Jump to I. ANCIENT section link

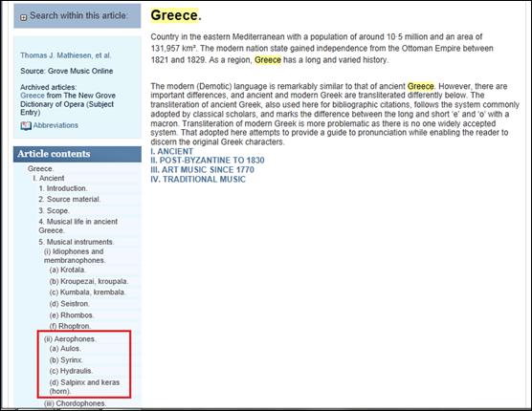171,151
